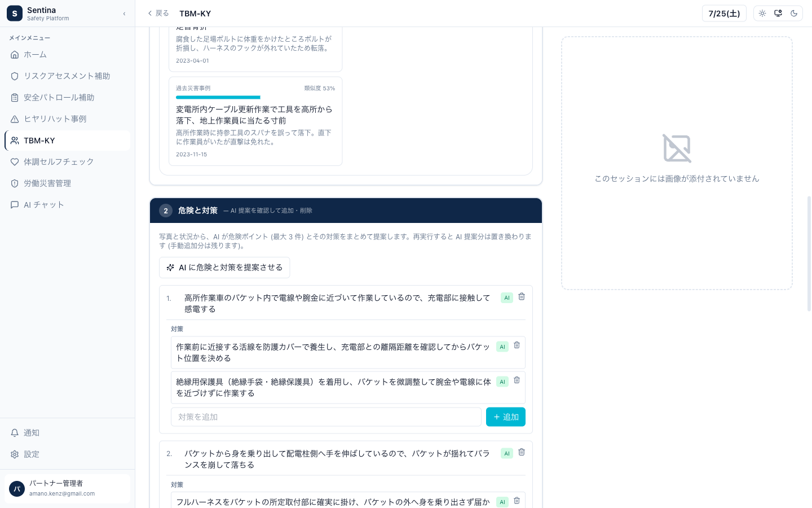Open リスクアセスメント補助 in the sidebar
This screenshot has width=812, height=508.
[x=67, y=76]
